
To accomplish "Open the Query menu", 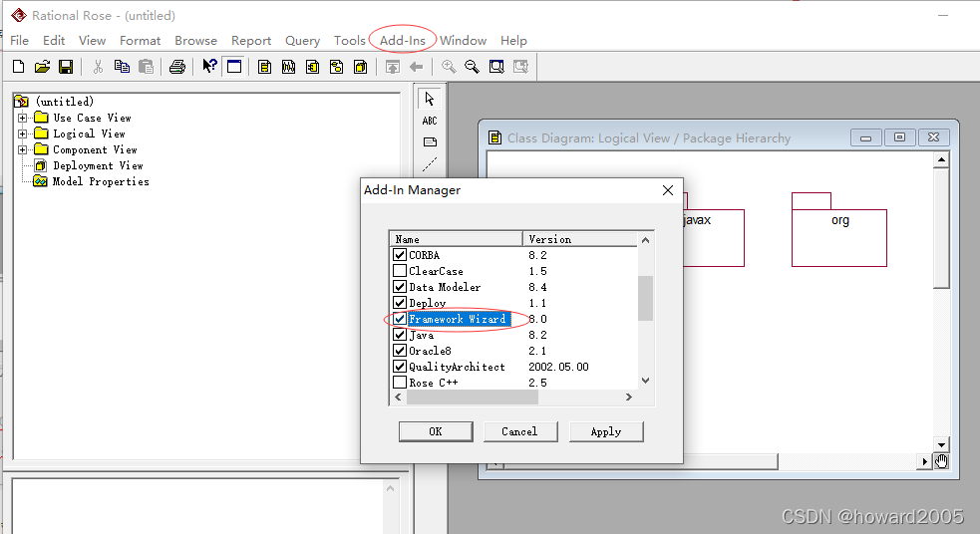I will pos(302,41).
